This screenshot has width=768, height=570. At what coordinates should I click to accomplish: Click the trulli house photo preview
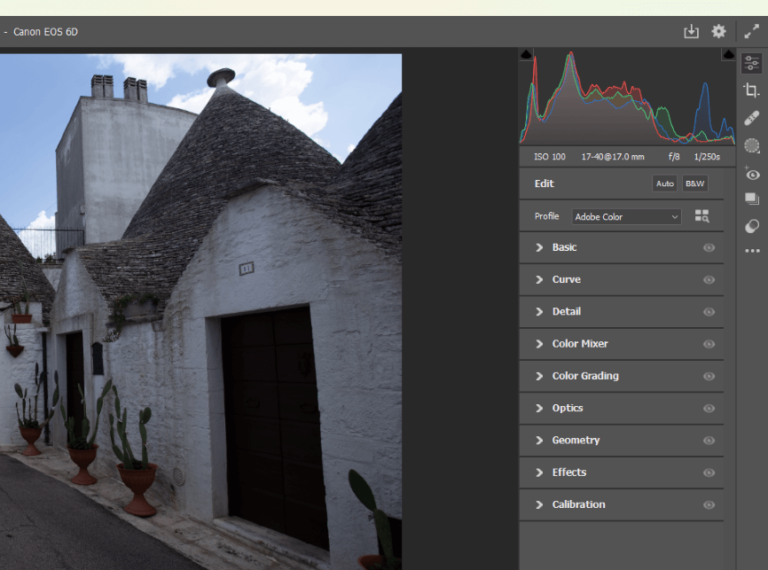tap(201, 312)
